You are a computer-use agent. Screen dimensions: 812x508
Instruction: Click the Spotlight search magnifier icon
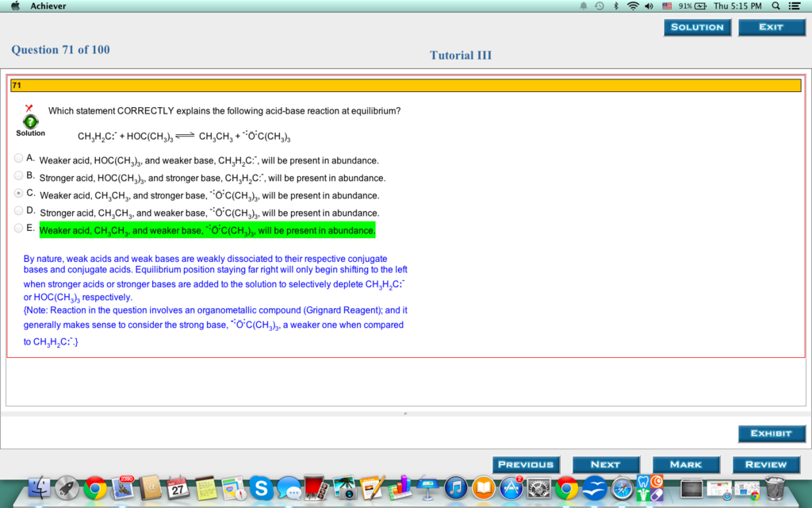(775, 6)
